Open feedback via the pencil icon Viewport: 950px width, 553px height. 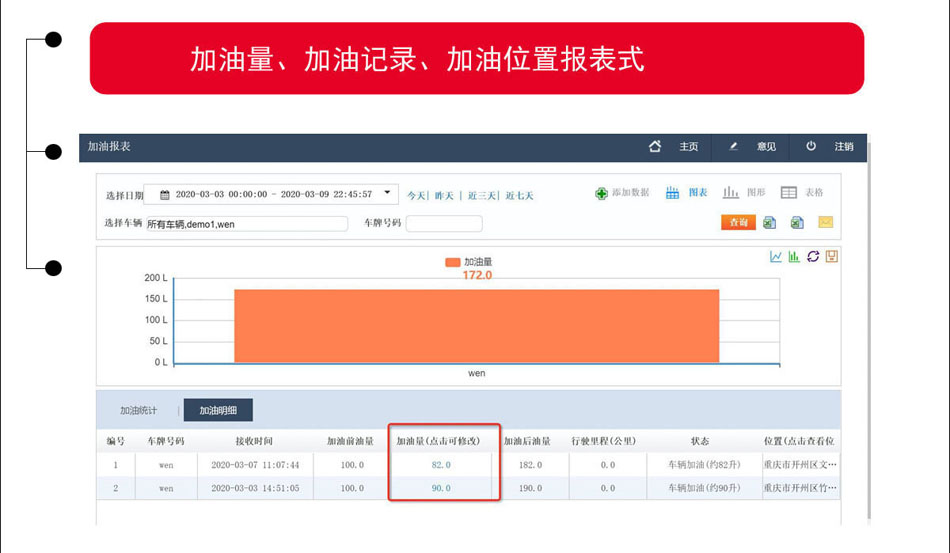coord(733,146)
